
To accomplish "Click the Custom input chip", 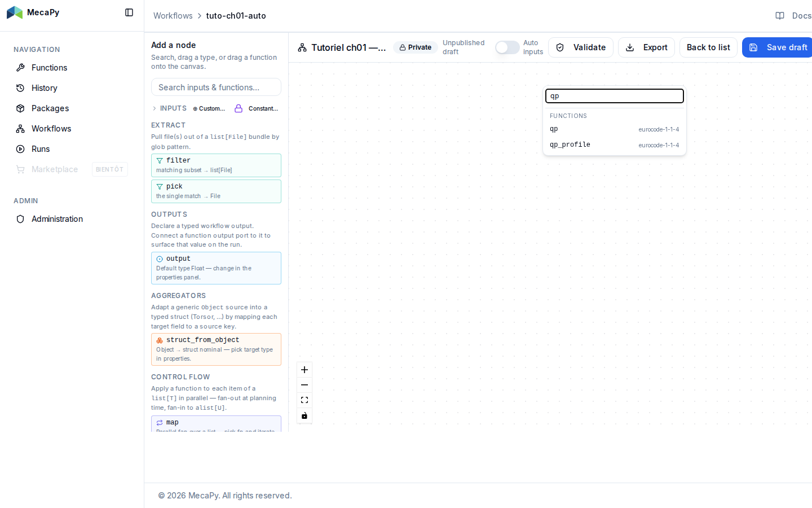I will pyautogui.click(x=209, y=108).
